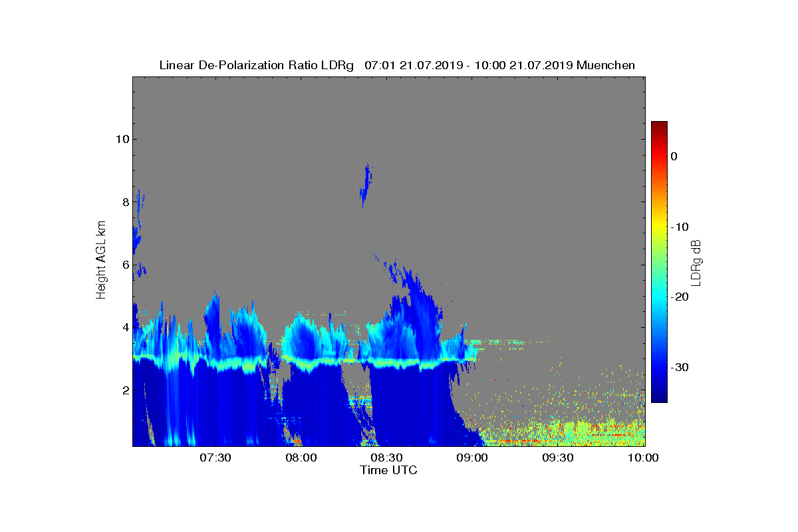Image resolution: width=798 pixels, height=532 pixels.
Task: Click the Time UTC axis title
Action: click(388, 470)
